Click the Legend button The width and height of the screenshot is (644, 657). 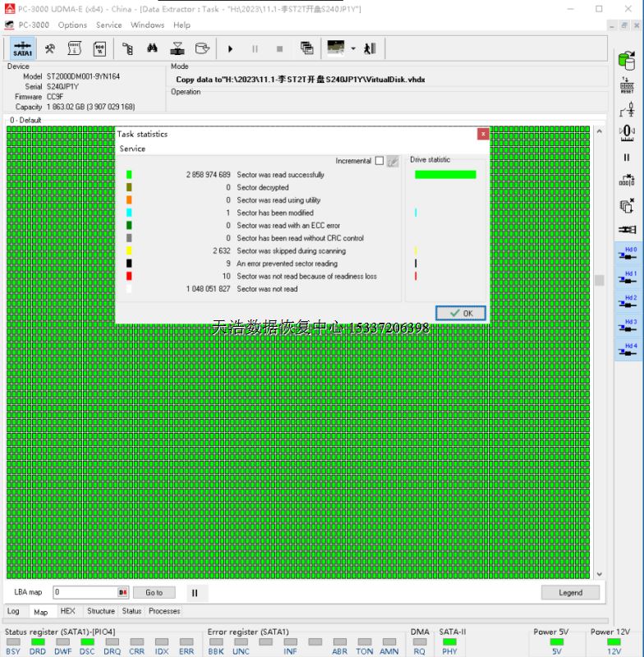click(x=570, y=592)
